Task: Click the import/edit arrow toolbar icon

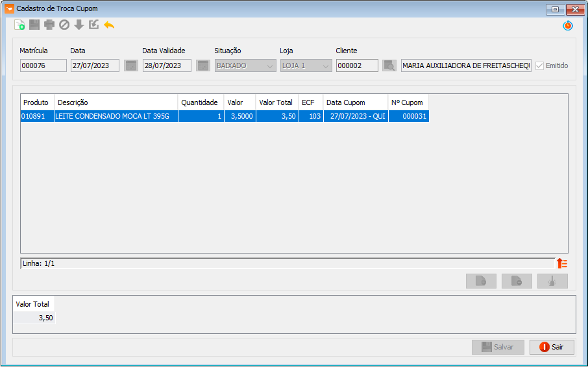Action: pos(93,25)
